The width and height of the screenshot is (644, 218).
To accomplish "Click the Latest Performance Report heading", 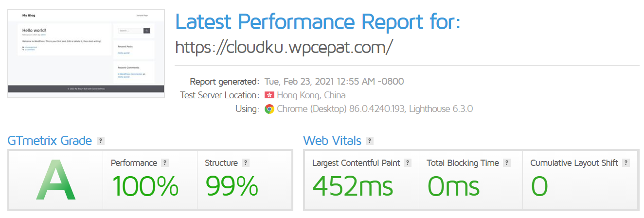I will point(317,22).
